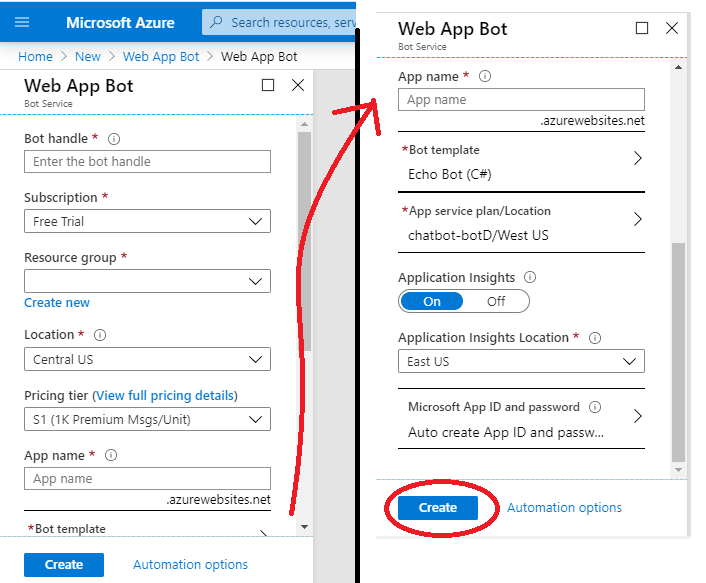Open the View full pricing details link

click(165, 395)
